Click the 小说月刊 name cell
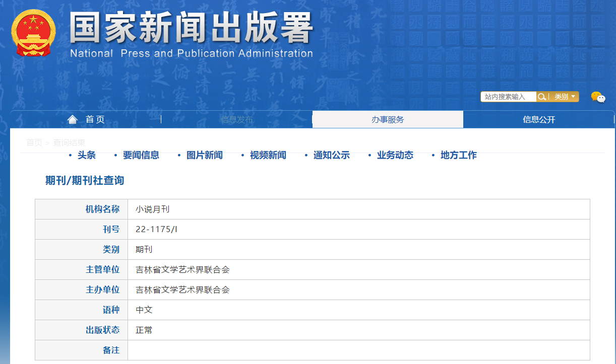 (x=153, y=209)
